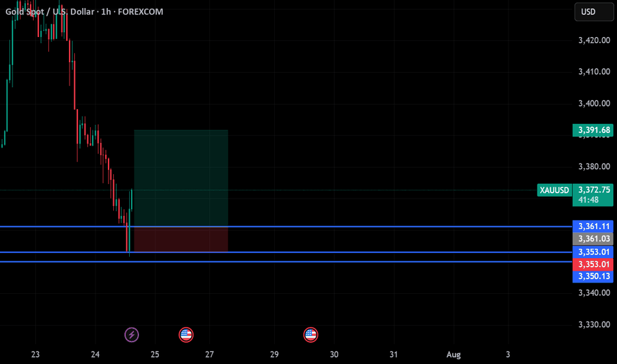Select the blue 3,353.01 price label

(593, 252)
